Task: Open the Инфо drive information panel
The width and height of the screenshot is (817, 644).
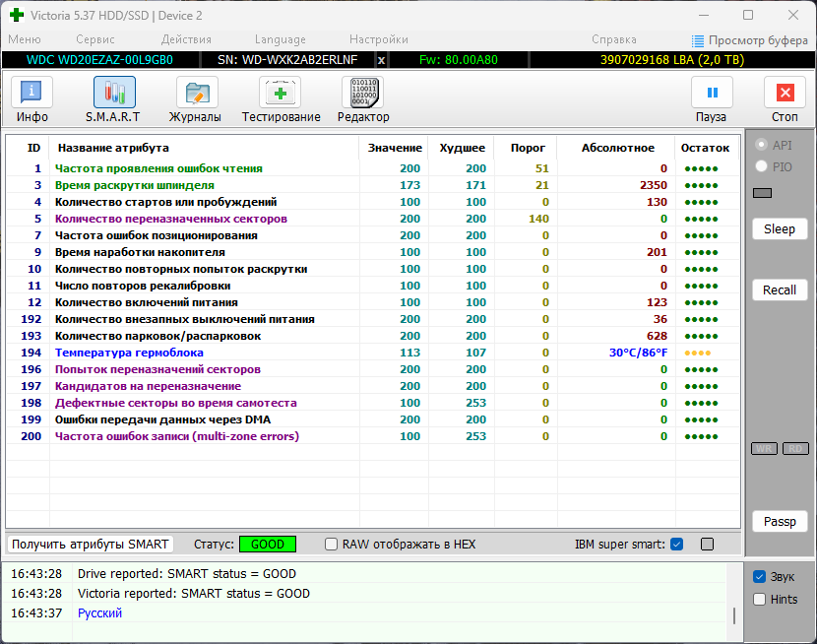Action: pyautogui.click(x=31, y=93)
